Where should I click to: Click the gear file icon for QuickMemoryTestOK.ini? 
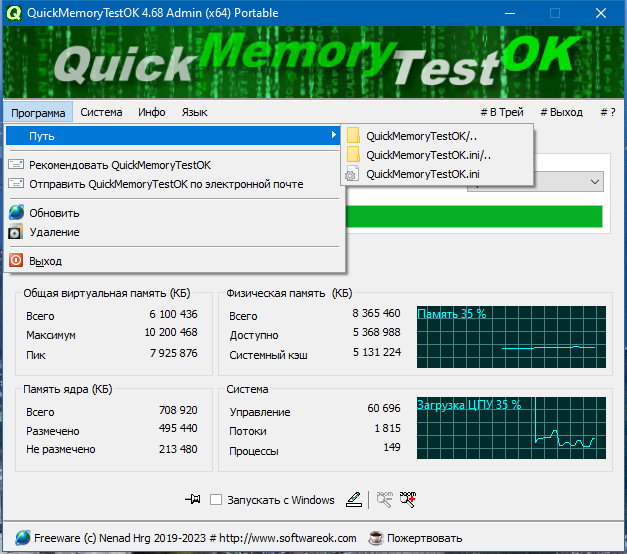(352, 174)
